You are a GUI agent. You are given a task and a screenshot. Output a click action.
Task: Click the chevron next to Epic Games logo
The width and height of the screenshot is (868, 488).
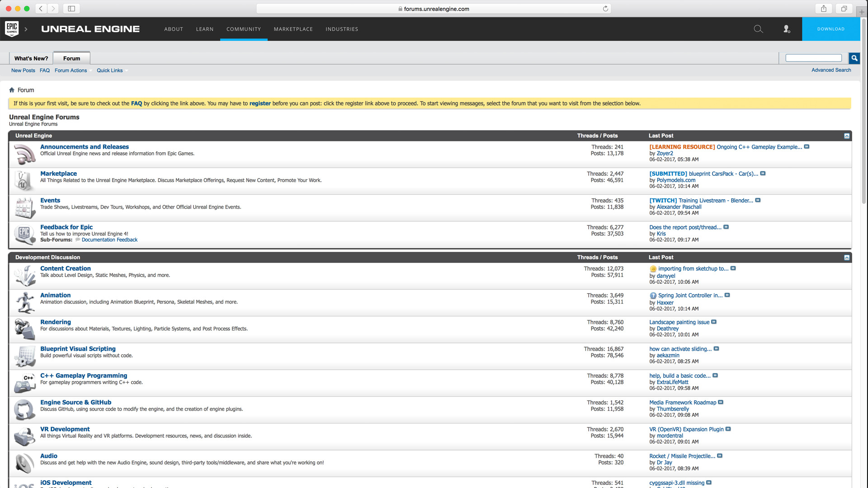[x=26, y=29]
